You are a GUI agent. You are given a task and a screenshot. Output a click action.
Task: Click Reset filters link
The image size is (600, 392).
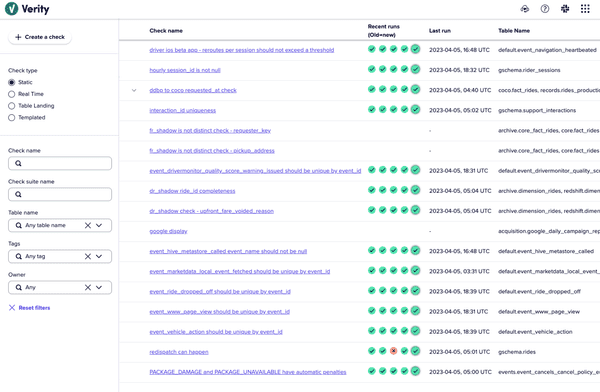(29, 308)
